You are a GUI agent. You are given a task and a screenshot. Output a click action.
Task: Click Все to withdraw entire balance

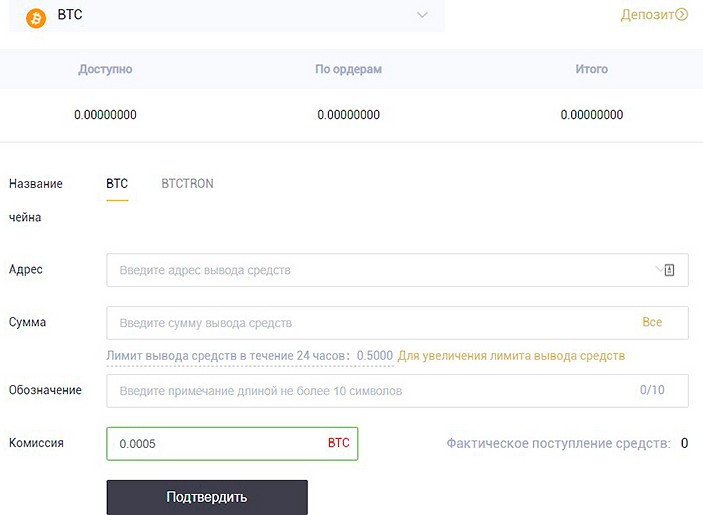(x=652, y=322)
